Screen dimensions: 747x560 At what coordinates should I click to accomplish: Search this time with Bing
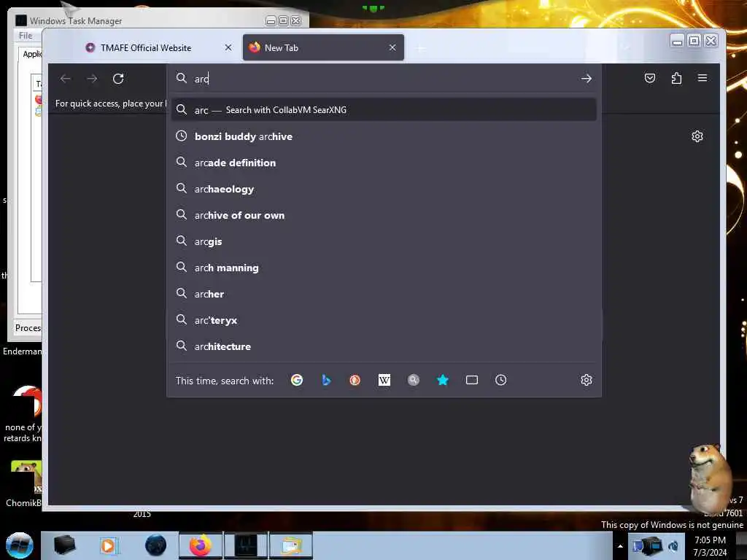[x=326, y=380]
